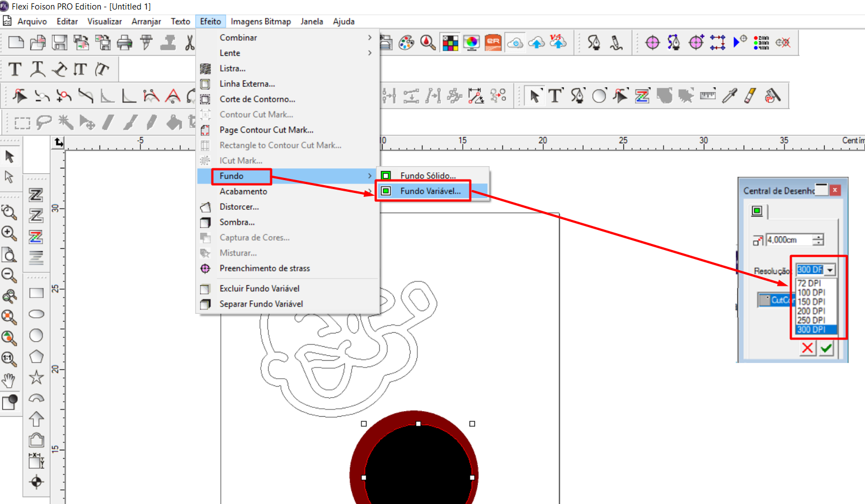Open the color palette icon

tap(407, 43)
